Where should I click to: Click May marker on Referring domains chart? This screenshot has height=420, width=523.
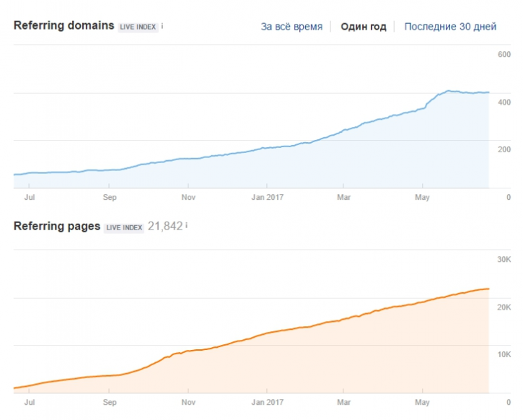(x=422, y=197)
